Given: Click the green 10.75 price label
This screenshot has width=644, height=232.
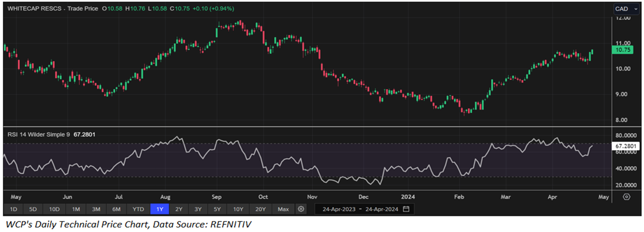Looking at the screenshot, I should point(624,50).
